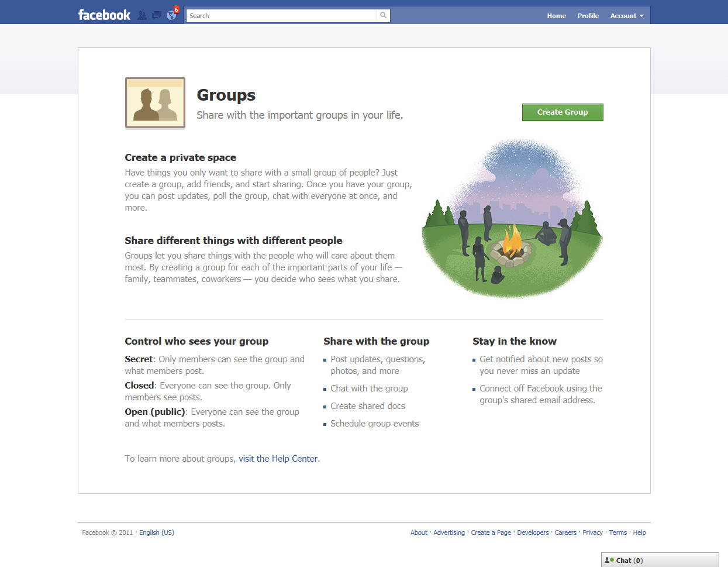Click "Post updates, questions, photos" bullet

(x=378, y=365)
